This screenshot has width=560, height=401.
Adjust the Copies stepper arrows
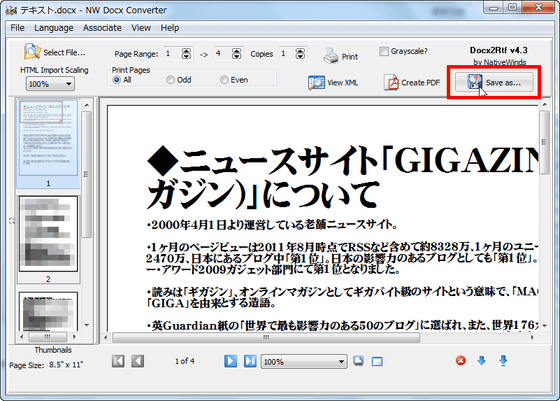300,54
